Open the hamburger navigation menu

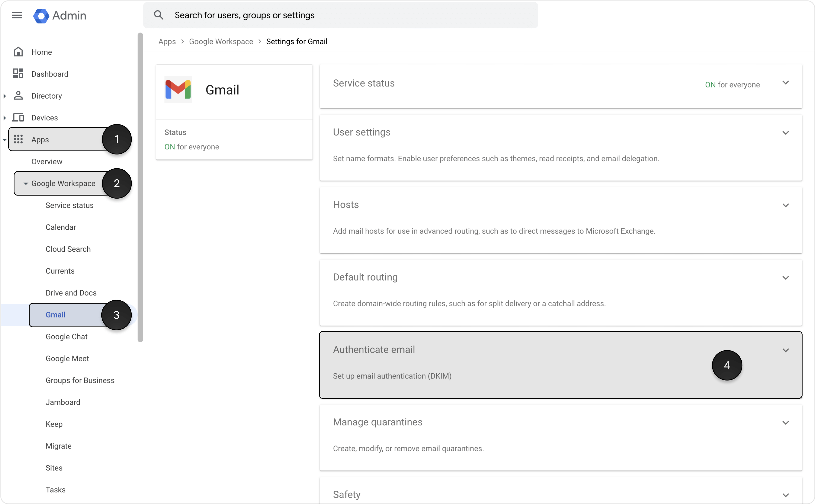17,15
